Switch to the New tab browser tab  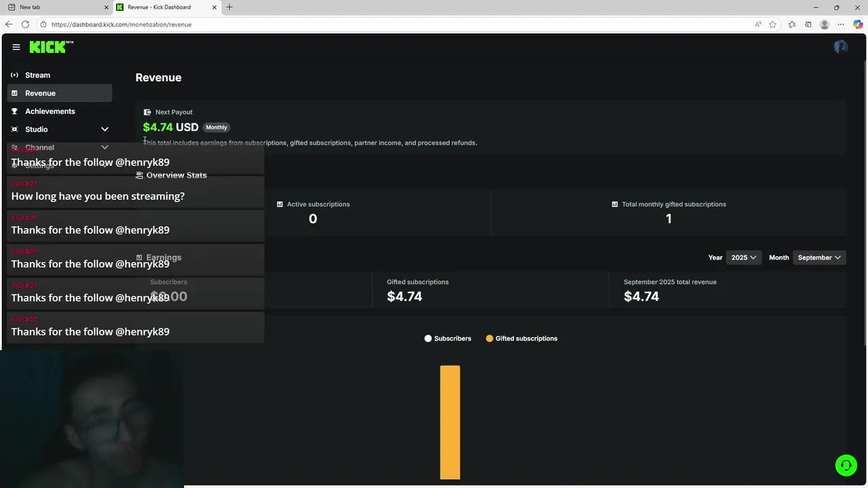click(58, 7)
